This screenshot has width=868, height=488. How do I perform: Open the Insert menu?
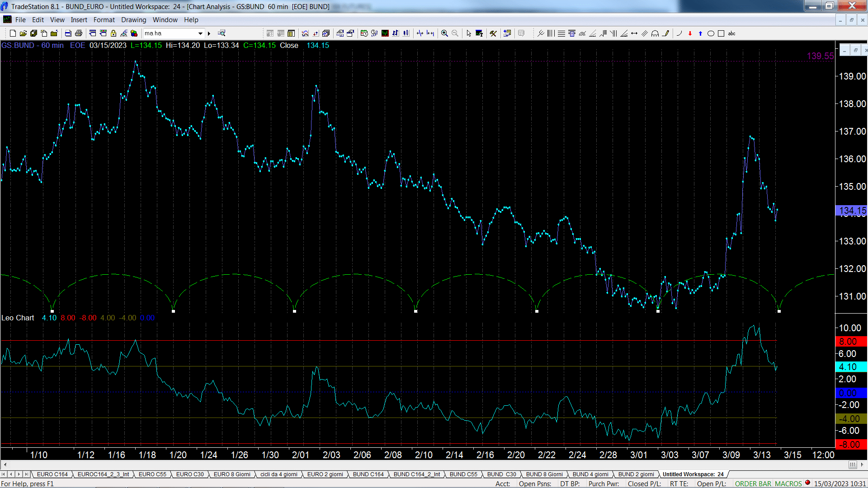[x=79, y=20]
